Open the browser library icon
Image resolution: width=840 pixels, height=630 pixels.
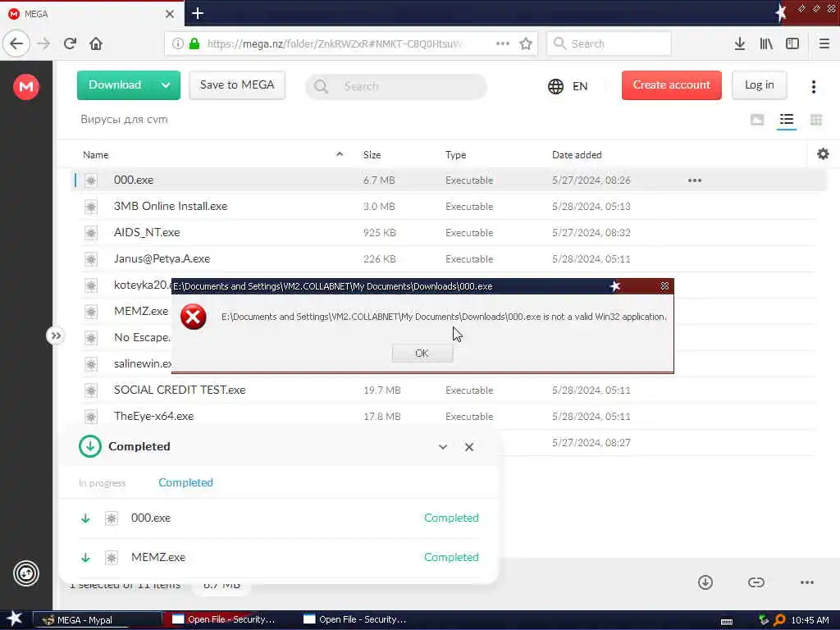click(x=766, y=43)
